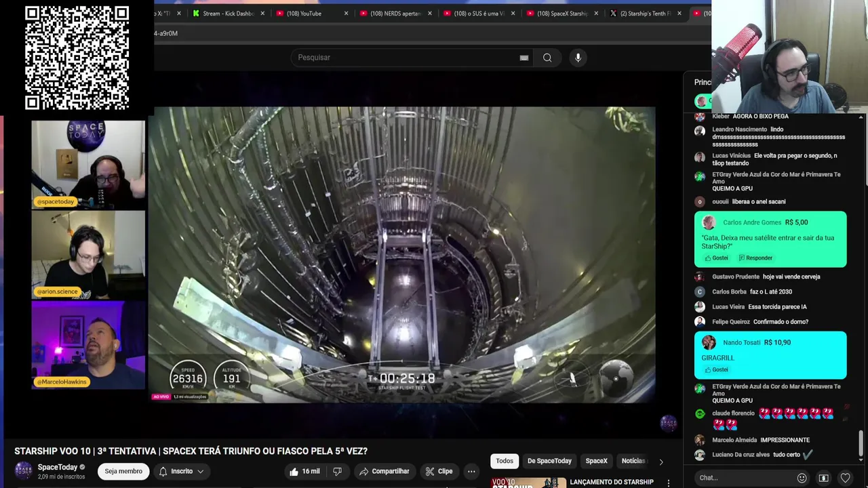868x488 pixels.
Task: Open more actions three-dot menu below video
Action: [x=471, y=471]
